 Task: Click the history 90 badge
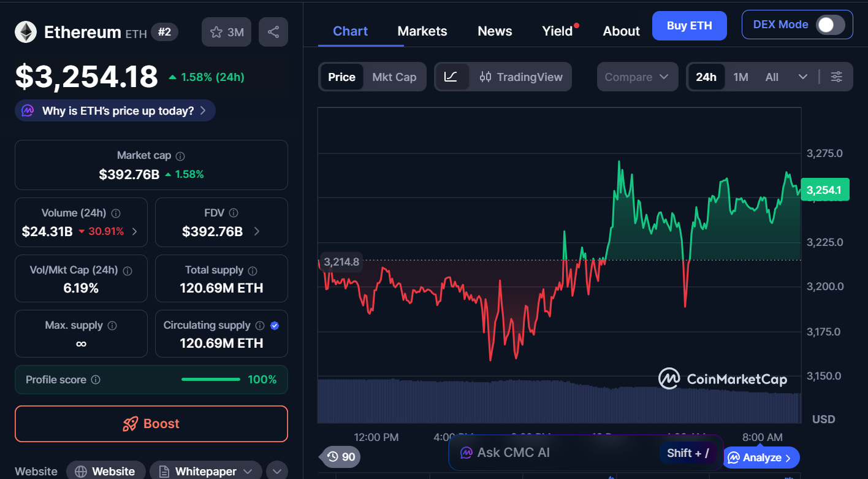pos(341,456)
